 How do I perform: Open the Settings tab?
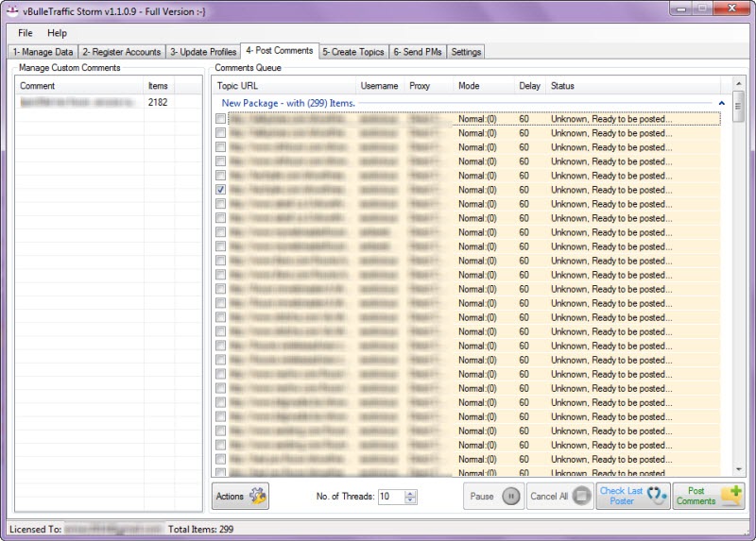466,51
